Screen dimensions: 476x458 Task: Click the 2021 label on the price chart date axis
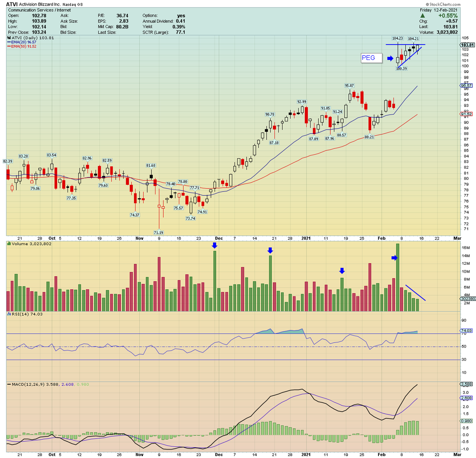point(306,239)
